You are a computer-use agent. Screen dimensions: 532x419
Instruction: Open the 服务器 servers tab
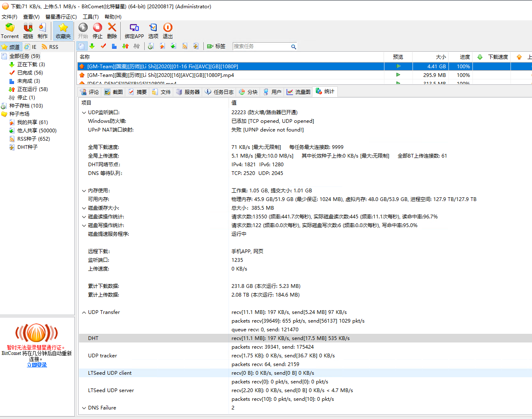click(x=188, y=92)
